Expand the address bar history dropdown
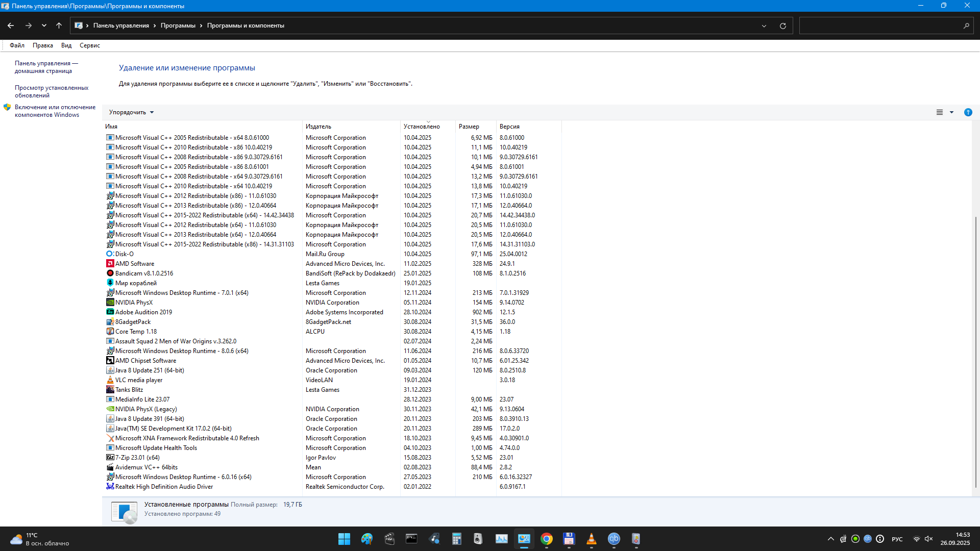This screenshot has width=980, height=551. click(x=764, y=26)
